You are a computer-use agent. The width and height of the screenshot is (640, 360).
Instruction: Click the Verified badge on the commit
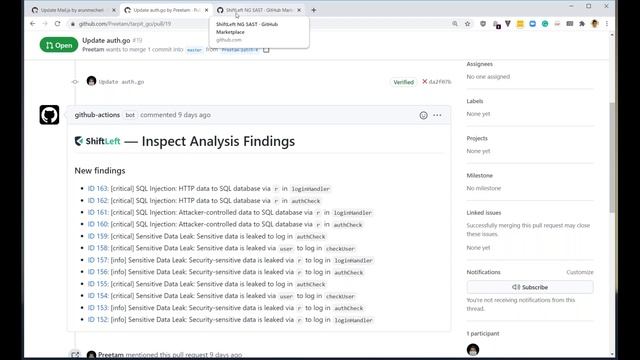point(403,82)
